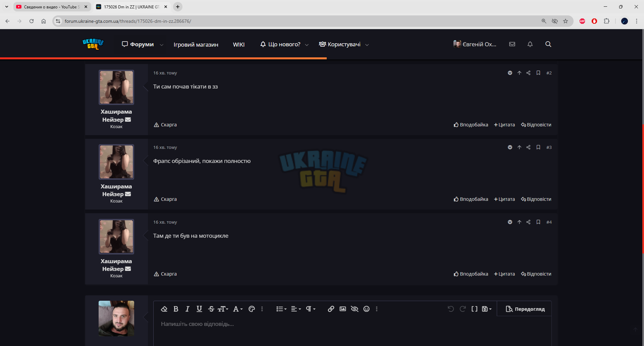Open permalink #3
Image resolution: width=644 pixels, height=346 pixels.
pos(549,147)
